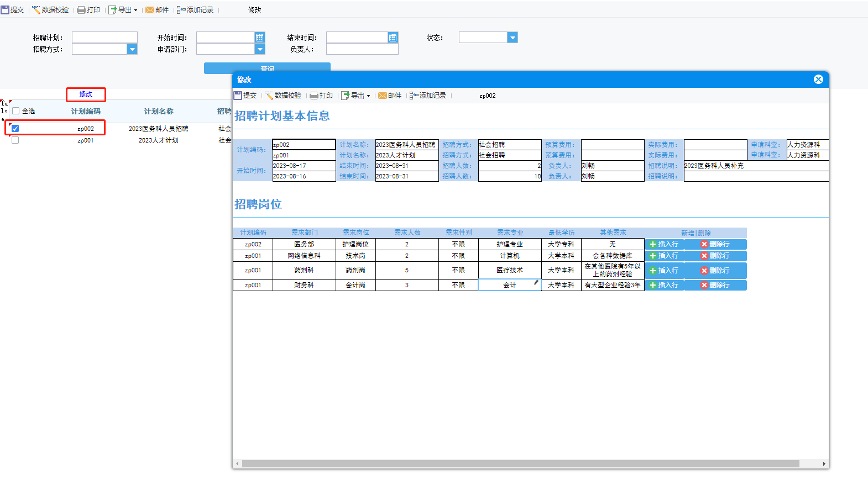Image resolution: width=868 pixels, height=485 pixels.
Task: Click 插入行 for the 网络信息科 row
Action: point(664,256)
